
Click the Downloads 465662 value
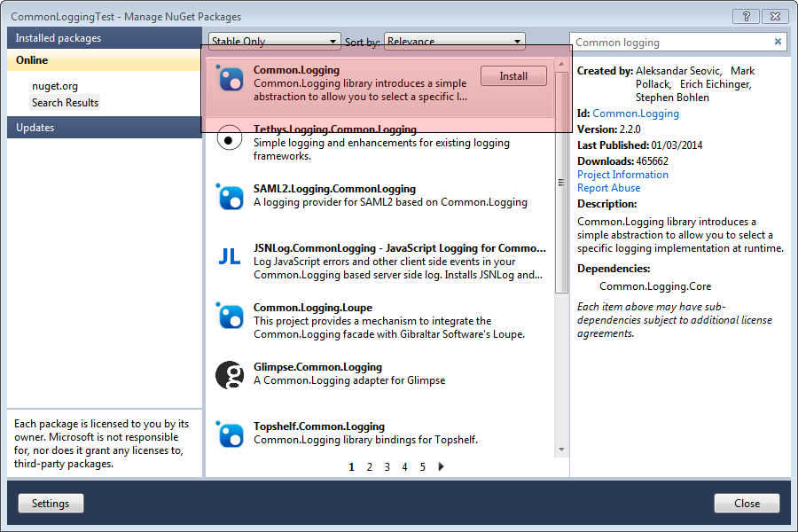(652, 161)
